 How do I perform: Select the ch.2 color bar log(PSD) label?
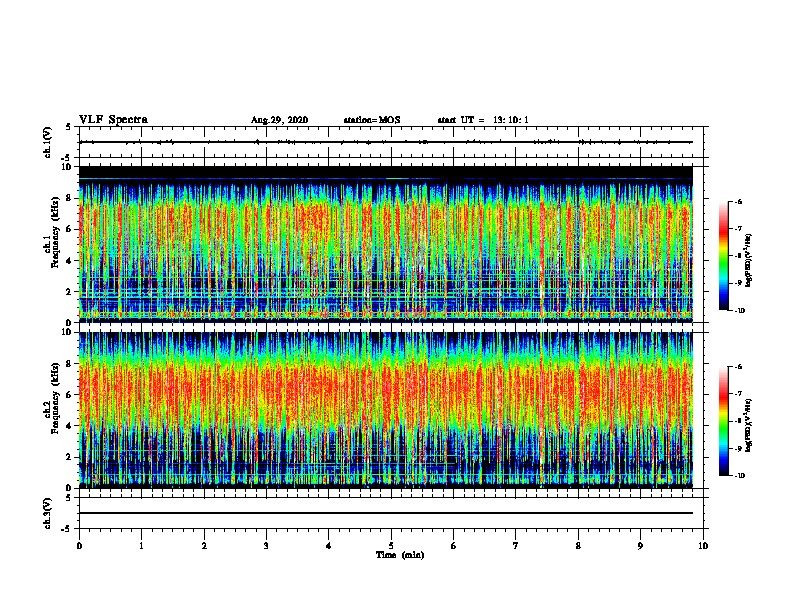click(x=748, y=425)
